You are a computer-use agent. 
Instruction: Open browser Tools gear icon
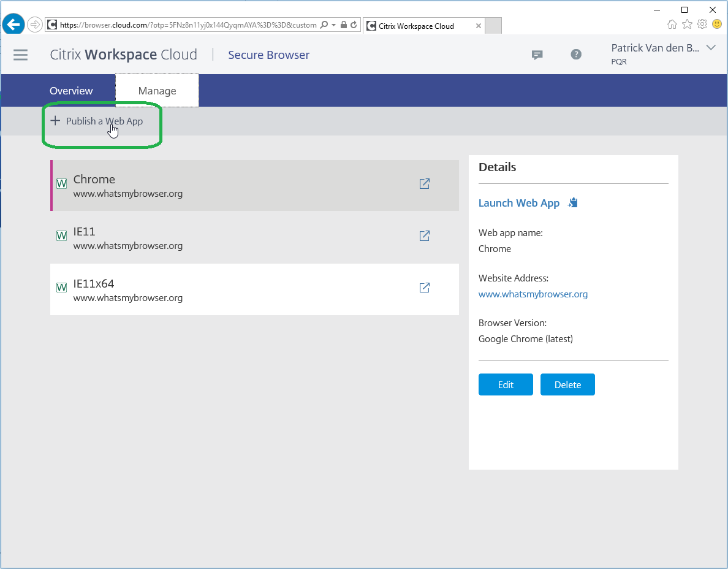coord(702,24)
